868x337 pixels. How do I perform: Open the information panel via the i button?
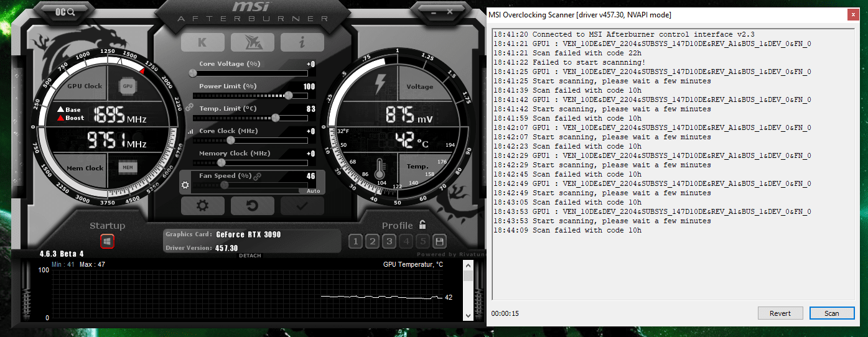[x=302, y=42]
